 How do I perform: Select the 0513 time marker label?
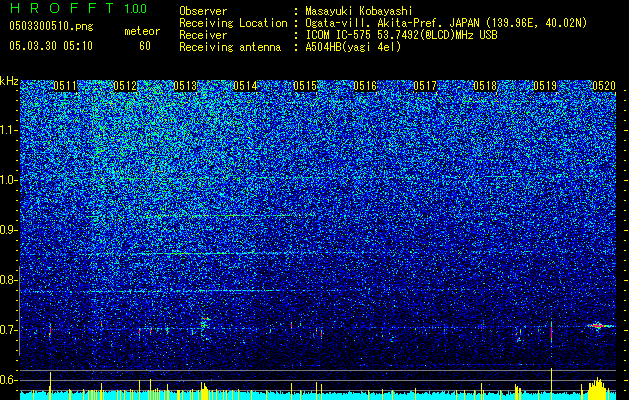(x=185, y=86)
